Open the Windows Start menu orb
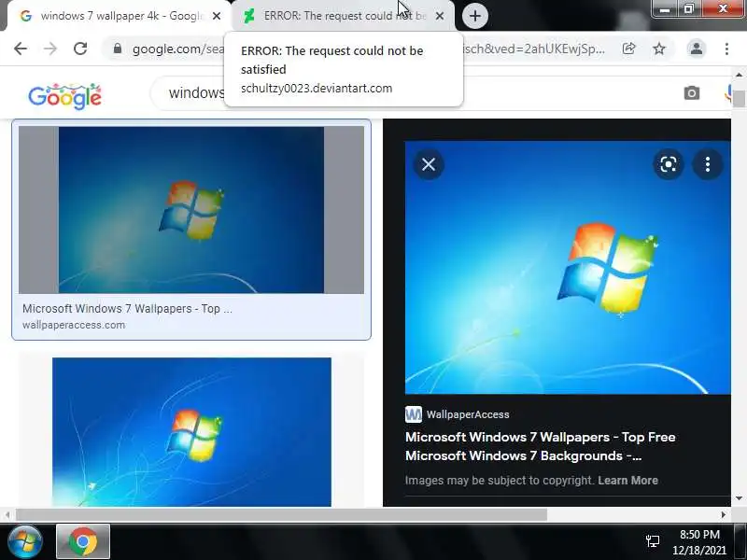The width and height of the screenshot is (747, 560). 25,541
